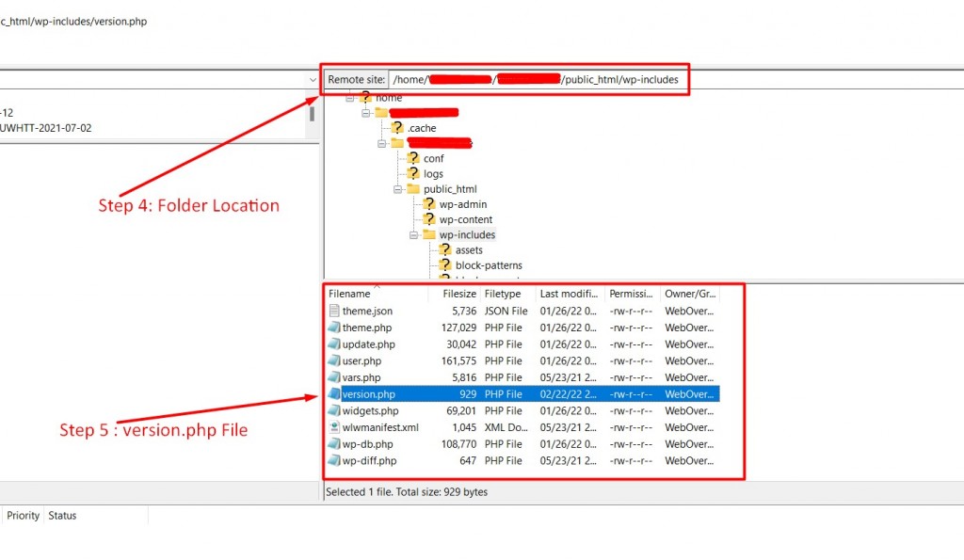This screenshot has width=964, height=560.
Task: Collapse the redacted folder above conf
Action: tap(382, 144)
